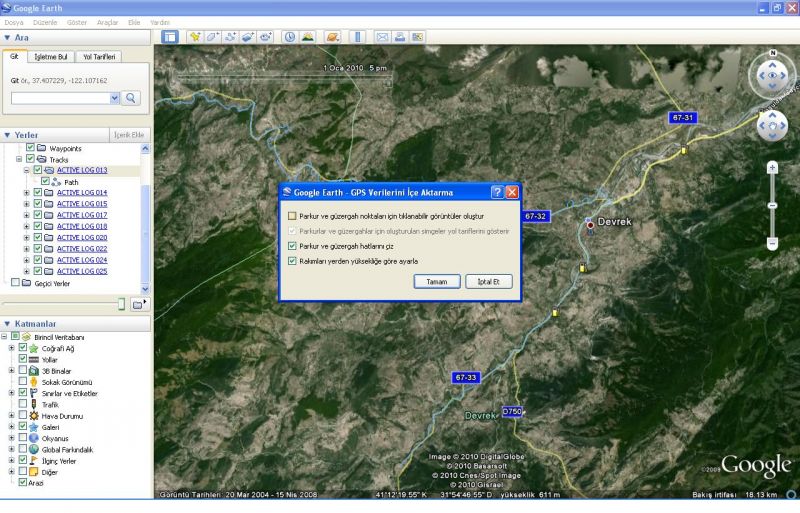Screen dimensions: 800x513
Task: Select the Add Polygon tool
Action: click(x=213, y=37)
